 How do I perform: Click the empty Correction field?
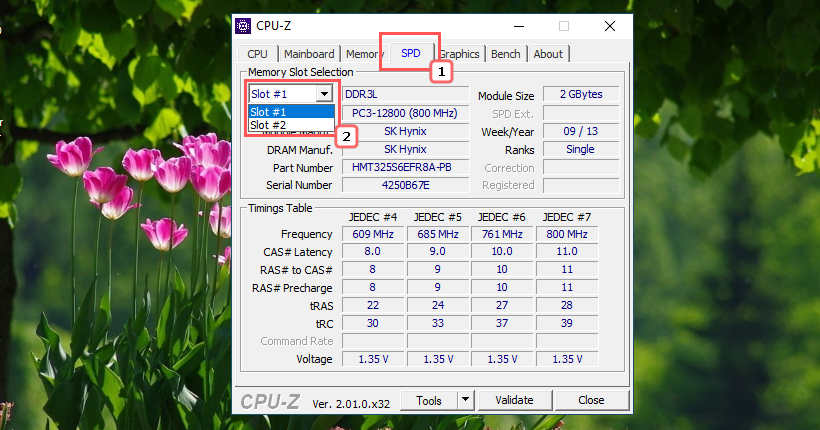pyautogui.click(x=581, y=167)
